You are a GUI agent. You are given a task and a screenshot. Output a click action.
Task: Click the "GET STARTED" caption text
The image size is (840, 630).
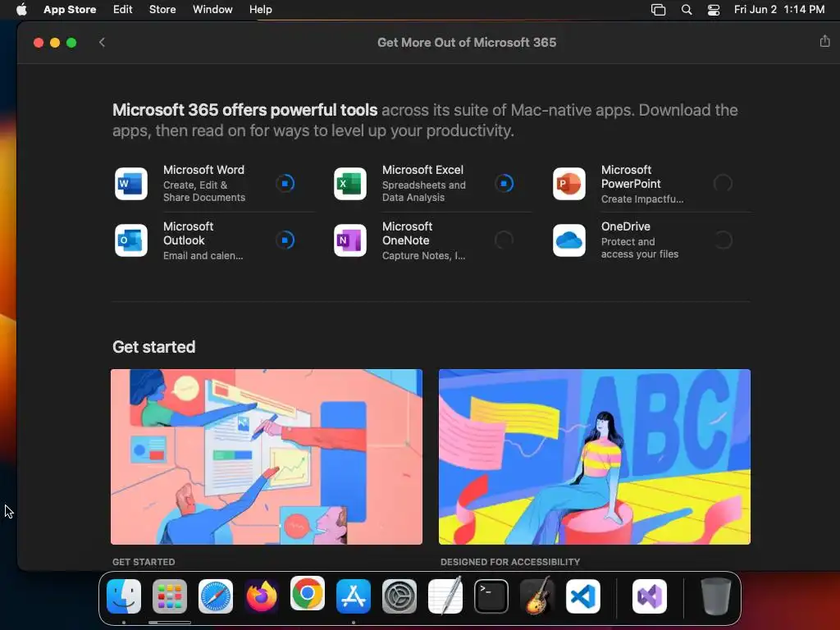(x=144, y=562)
